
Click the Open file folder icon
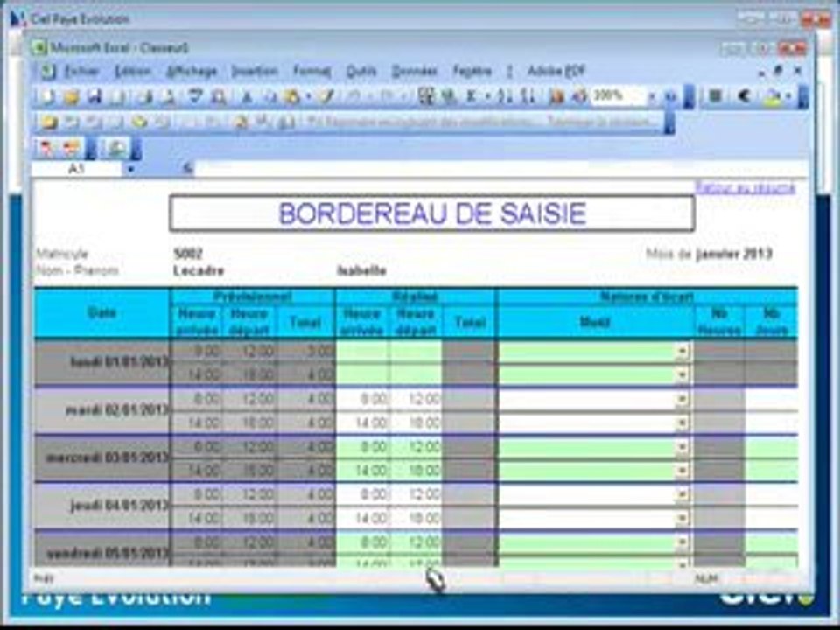pos(71,97)
